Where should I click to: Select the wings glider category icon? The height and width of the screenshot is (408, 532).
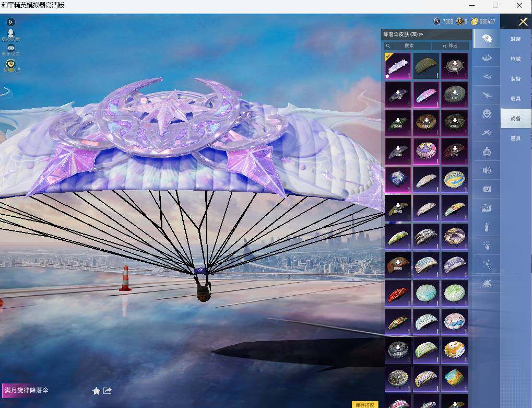tap(487, 57)
